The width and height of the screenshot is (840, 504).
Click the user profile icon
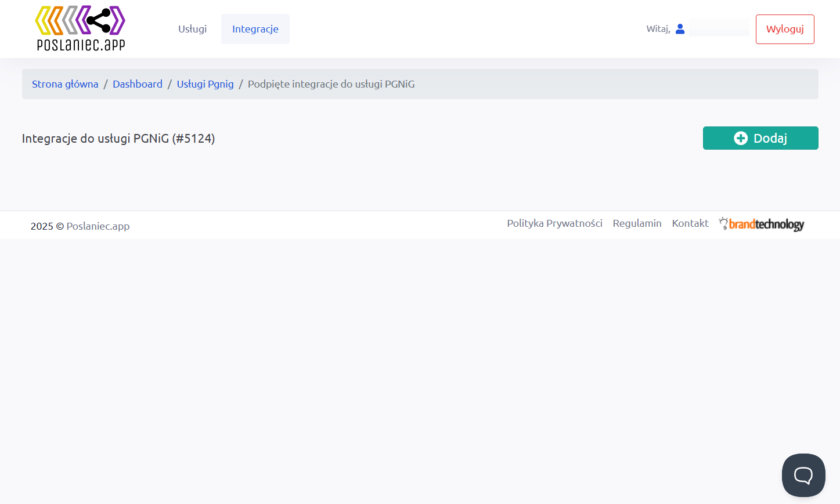click(x=680, y=29)
